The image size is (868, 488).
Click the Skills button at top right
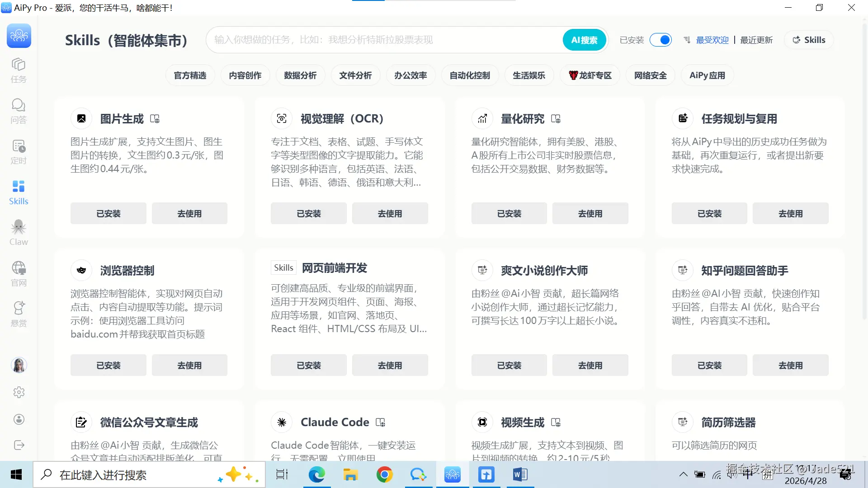pyautogui.click(x=809, y=40)
